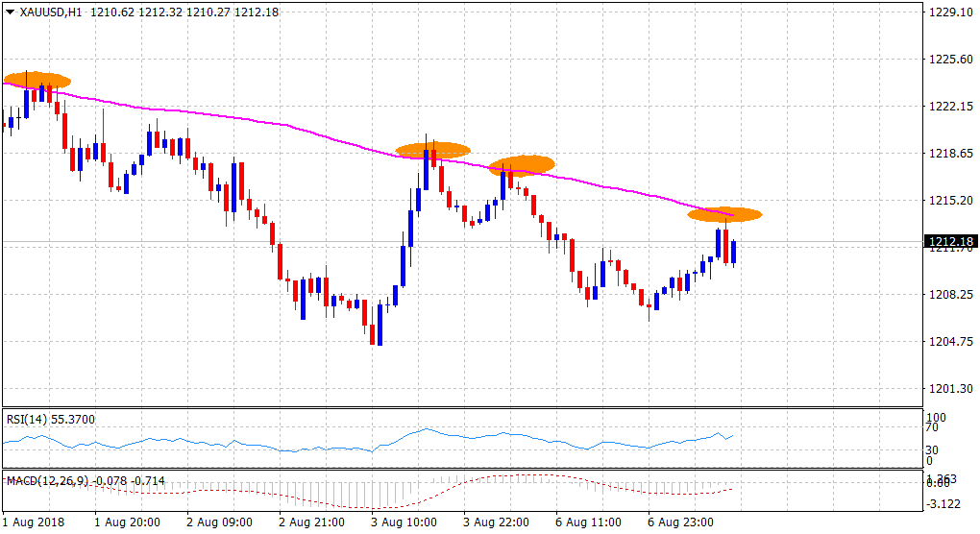The width and height of the screenshot is (980, 534).
Task: Select the MACD(12,26,9) indicator label
Action: tap(50, 479)
